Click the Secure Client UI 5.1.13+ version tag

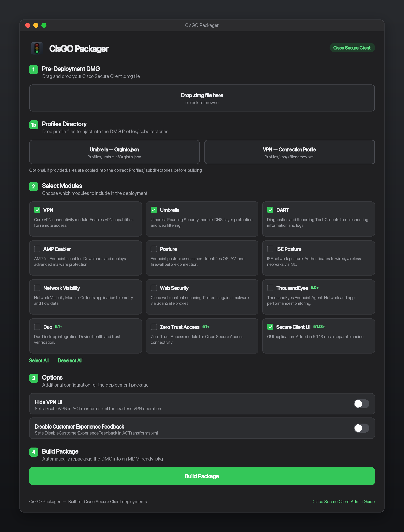[x=319, y=327]
